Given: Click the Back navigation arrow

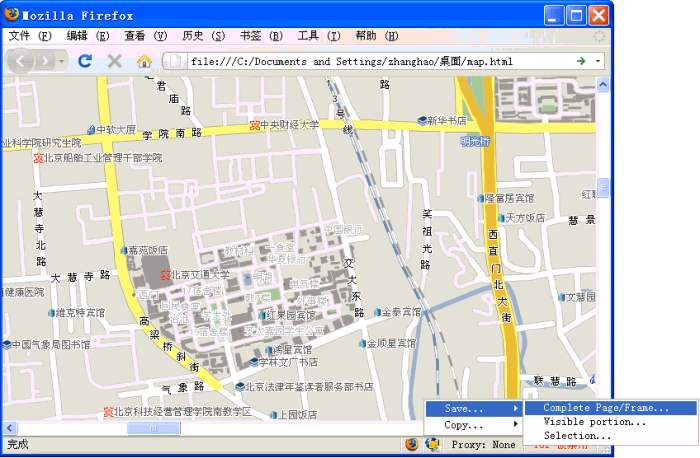Looking at the screenshot, I should coord(20,61).
